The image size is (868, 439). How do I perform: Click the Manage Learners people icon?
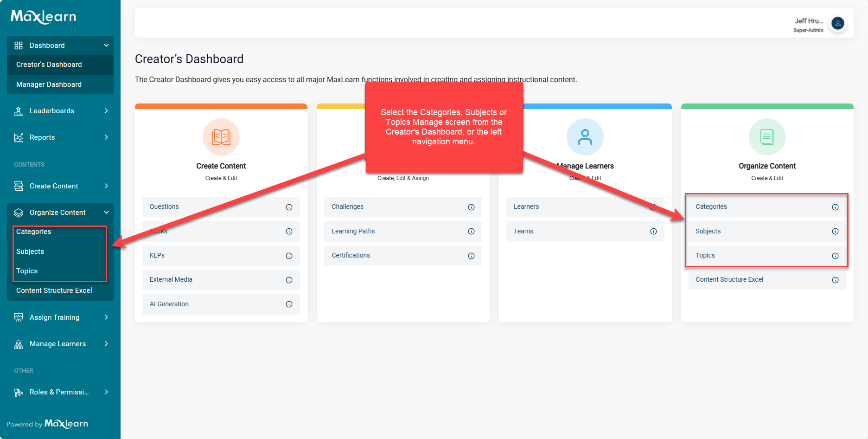tap(19, 344)
